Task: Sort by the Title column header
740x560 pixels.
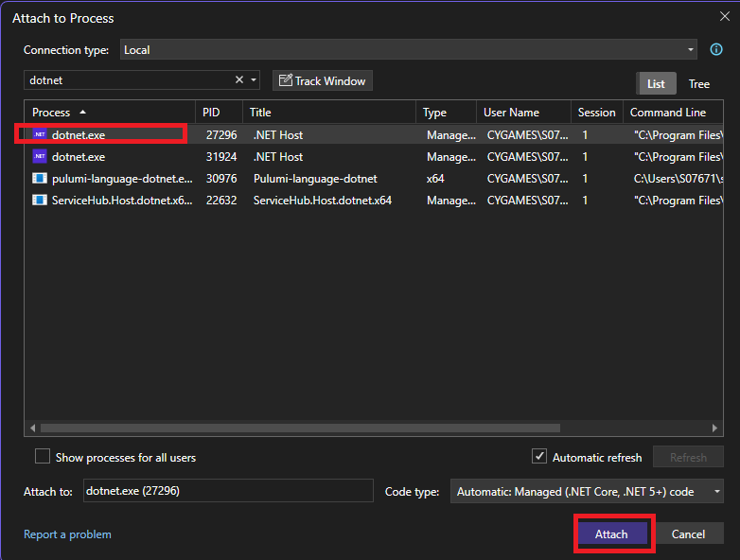Action: (329, 113)
